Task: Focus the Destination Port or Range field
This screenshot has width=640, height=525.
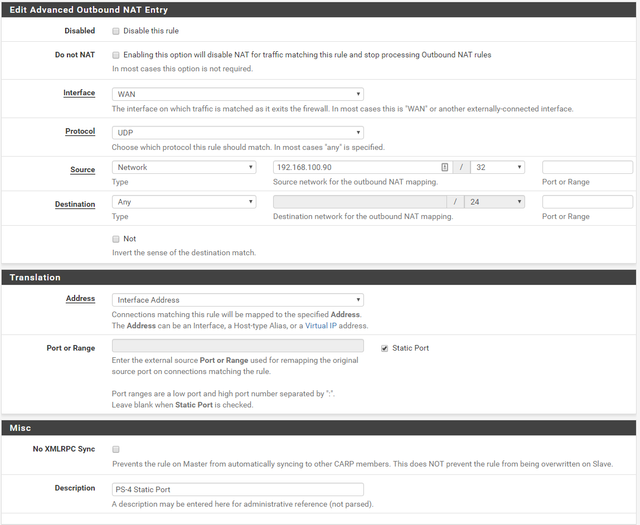Action: tap(587, 202)
